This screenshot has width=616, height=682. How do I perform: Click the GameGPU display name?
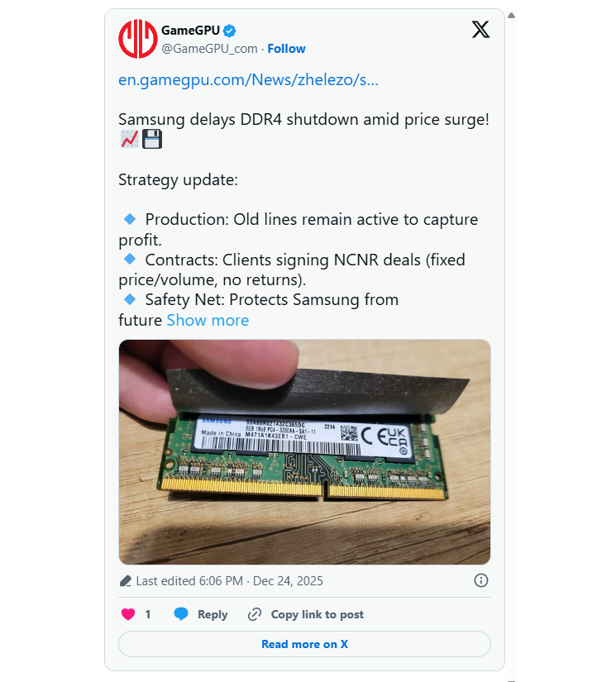click(x=190, y=31)
